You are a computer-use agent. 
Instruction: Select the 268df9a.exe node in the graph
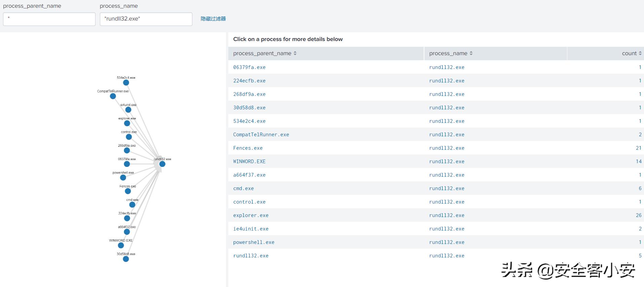pyautogui.click(x=127, y=150)
